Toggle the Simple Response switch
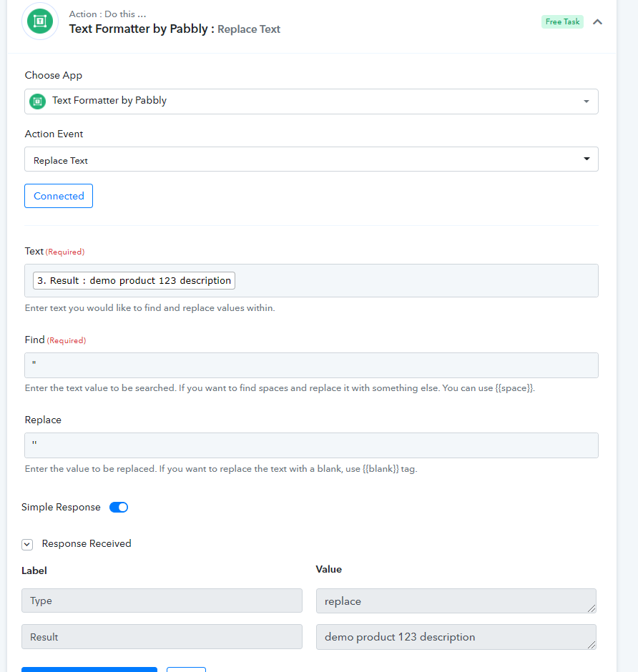This screenshot has height=672, width=638. point(119,507)
